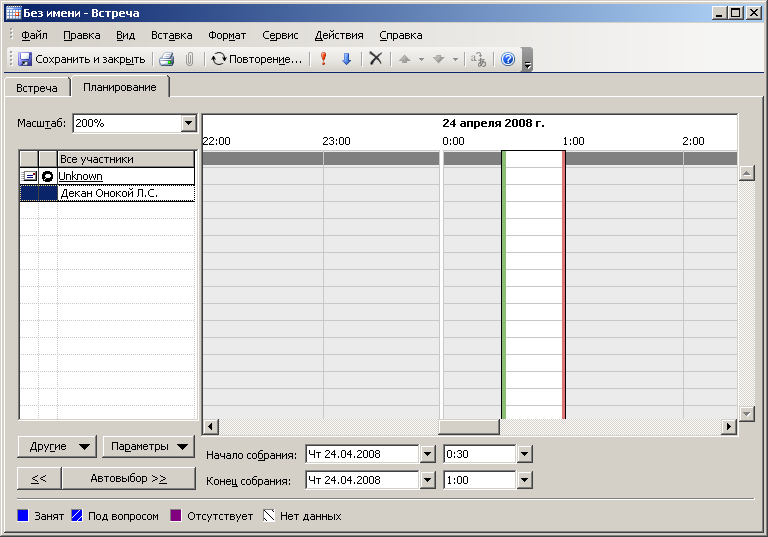Image resolution: width=768 pixels, height=537 pixels.
Task: Open Help with question mark icon
Action: tap(508, 59)
